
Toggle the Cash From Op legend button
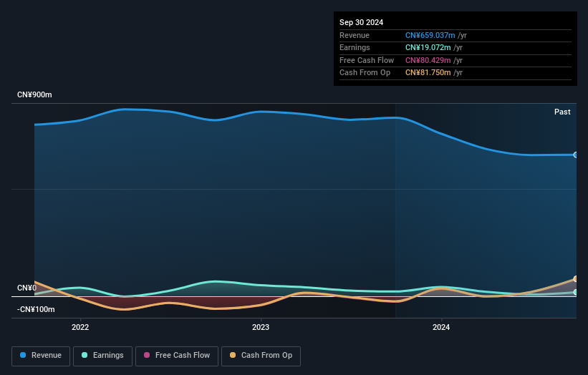[x=261, y=356]
